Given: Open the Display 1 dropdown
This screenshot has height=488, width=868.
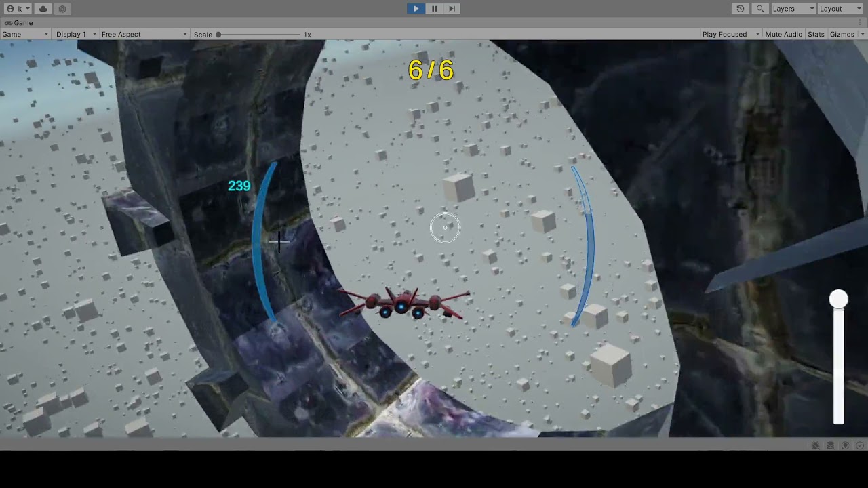Looking at the screenshot, I should pyautogui.click(x=75, y=35).
